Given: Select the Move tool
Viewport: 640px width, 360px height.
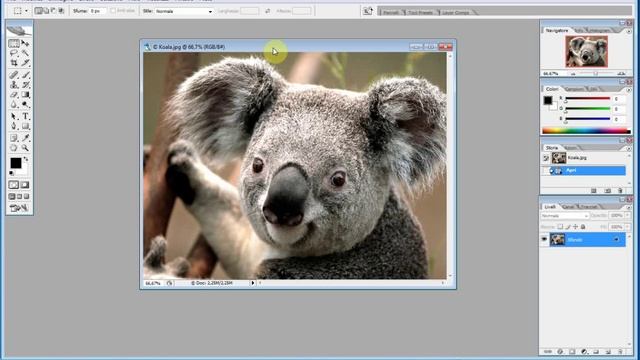Looking at the screenshot, I should pos(25,43).
